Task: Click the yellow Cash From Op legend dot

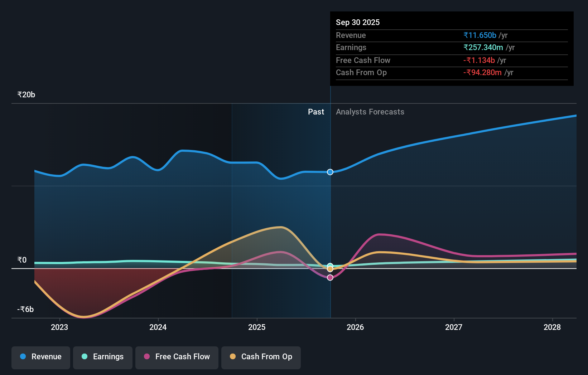Action: [233, 357]
